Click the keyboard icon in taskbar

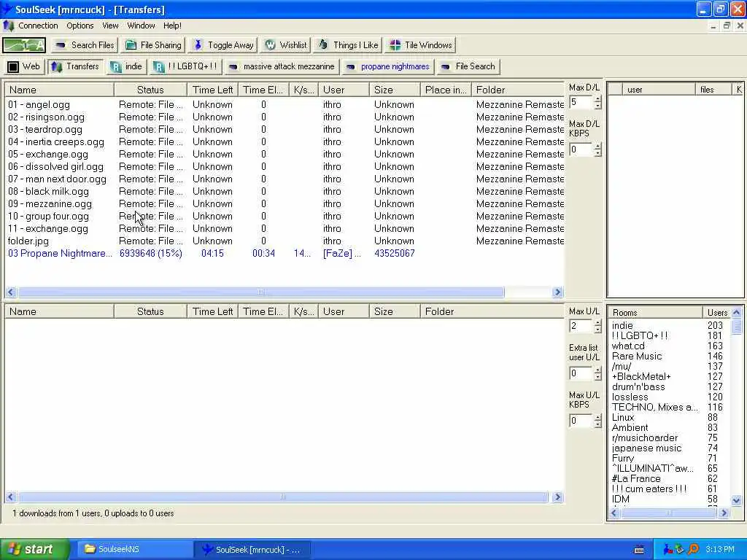(x=639, y=550)
